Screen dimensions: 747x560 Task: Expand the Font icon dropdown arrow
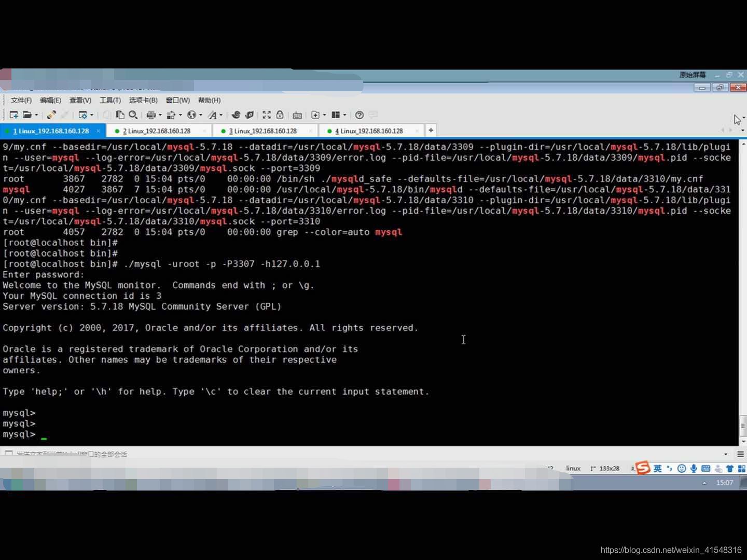click(x=221, y=115)
